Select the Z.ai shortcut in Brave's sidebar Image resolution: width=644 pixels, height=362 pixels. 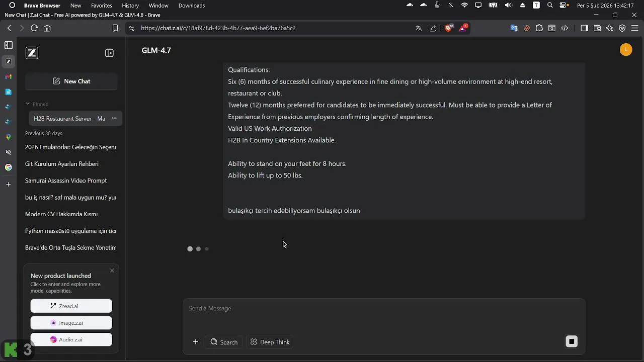pos(9,61)
